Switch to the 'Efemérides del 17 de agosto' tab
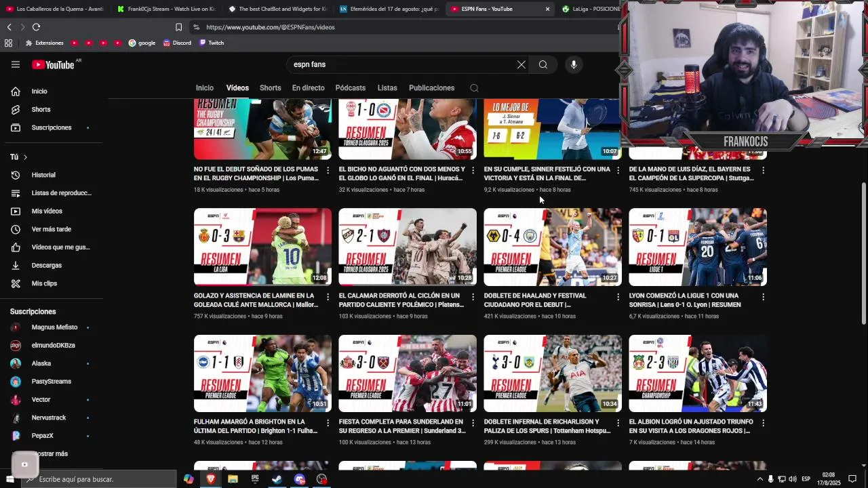The height and width of the screenshot is (488, 868). pos(389,9)
